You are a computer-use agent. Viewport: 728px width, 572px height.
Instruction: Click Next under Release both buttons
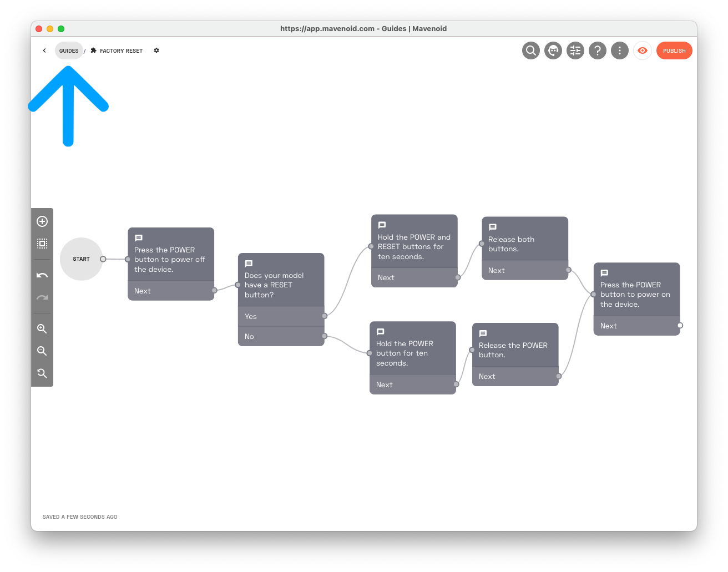(x=525, y=270)
